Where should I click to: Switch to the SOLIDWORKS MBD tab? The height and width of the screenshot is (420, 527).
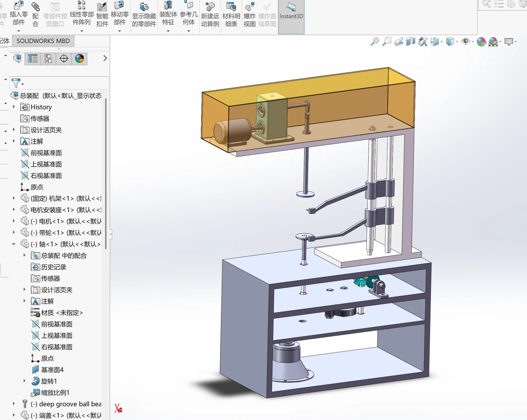click(43, 41)
